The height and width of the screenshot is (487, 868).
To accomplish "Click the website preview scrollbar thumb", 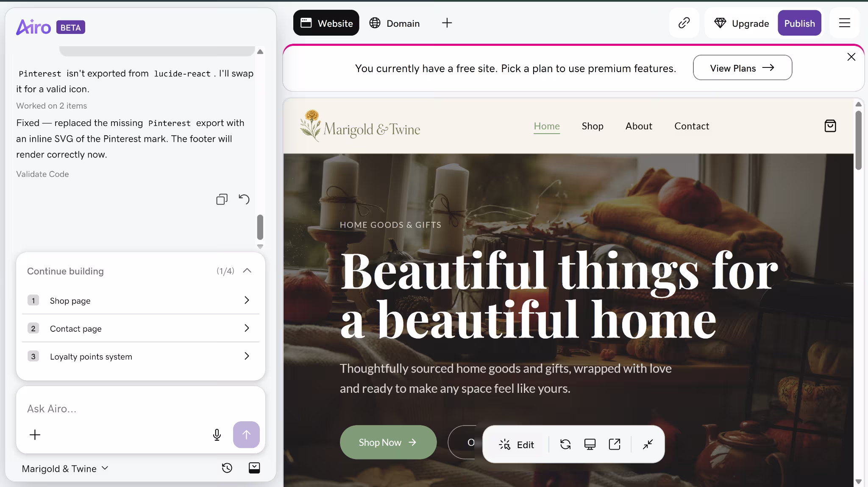I will [859, 140].
